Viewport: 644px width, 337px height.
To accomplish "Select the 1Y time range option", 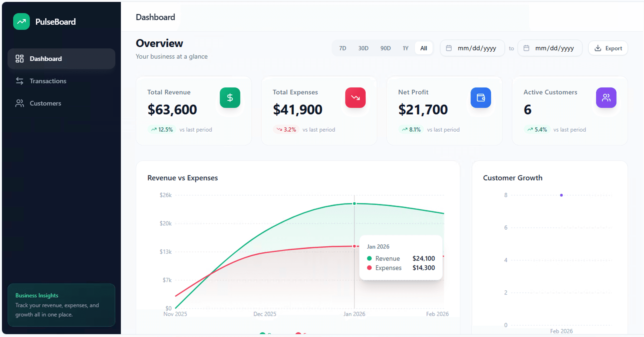I will pos(405,48).
